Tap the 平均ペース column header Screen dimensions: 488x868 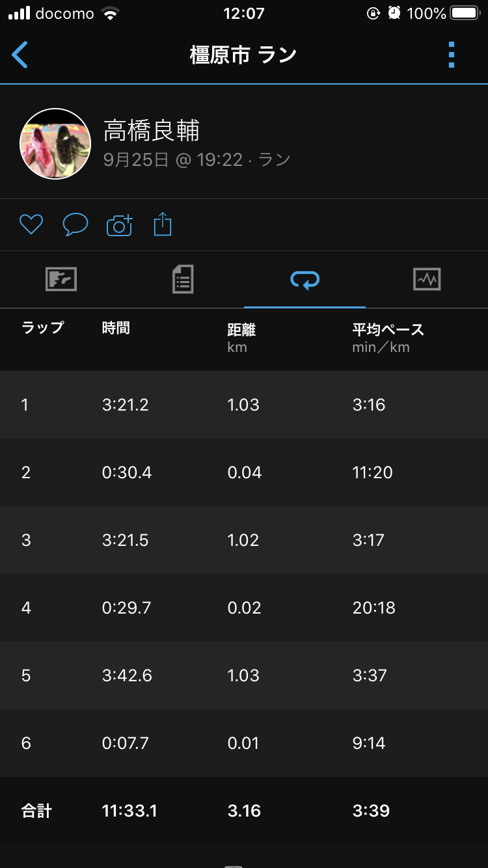(388, 330)
